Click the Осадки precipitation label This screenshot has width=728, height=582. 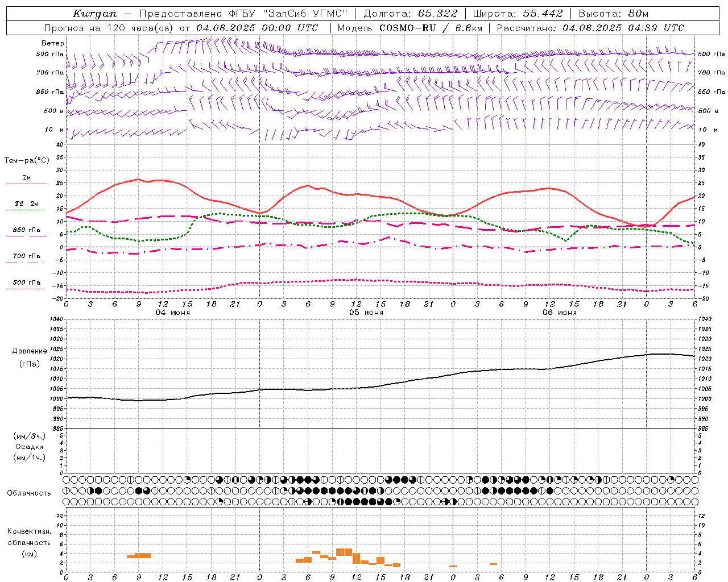click(x=30, y=447)
